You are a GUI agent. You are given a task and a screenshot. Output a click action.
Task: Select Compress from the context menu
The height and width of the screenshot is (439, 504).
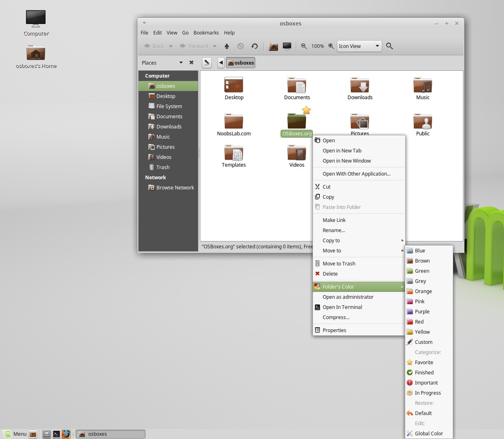point(336,317)
